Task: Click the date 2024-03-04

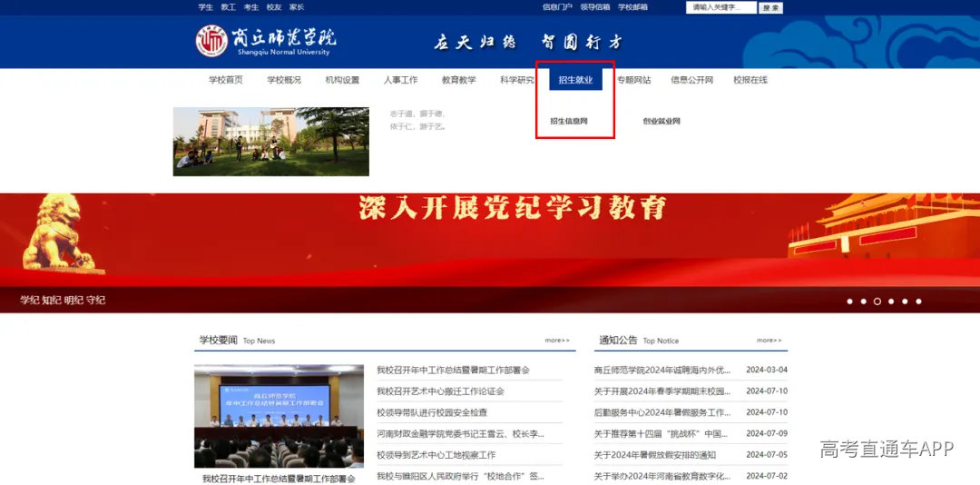Action: coord(767,371)
